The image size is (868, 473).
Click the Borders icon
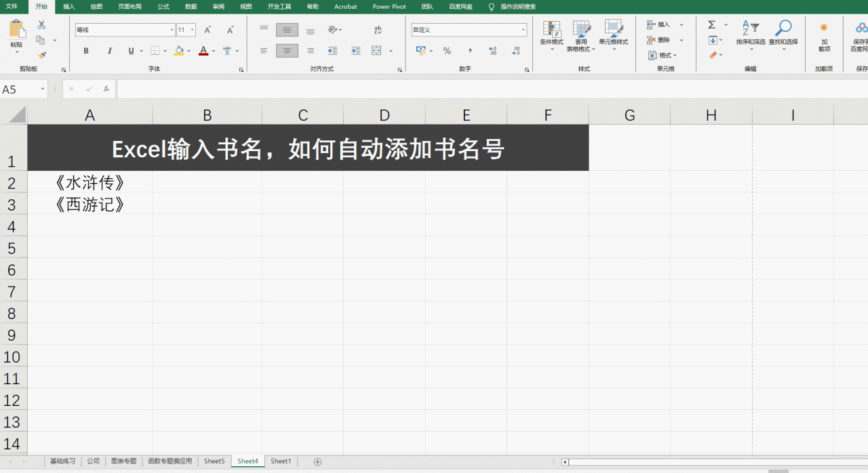pyautogui.click(x=155, y=51)
